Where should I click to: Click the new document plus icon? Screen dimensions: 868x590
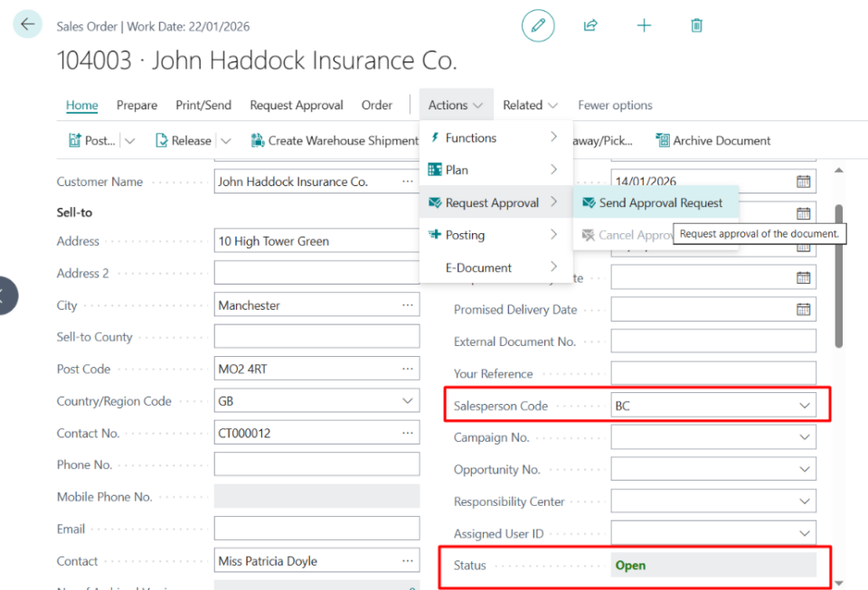point(644,25)
